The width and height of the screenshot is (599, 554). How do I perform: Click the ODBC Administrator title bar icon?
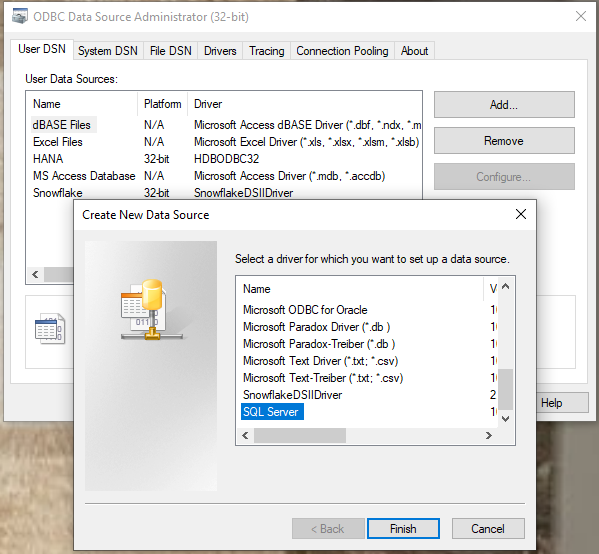[x=20, y=16]
